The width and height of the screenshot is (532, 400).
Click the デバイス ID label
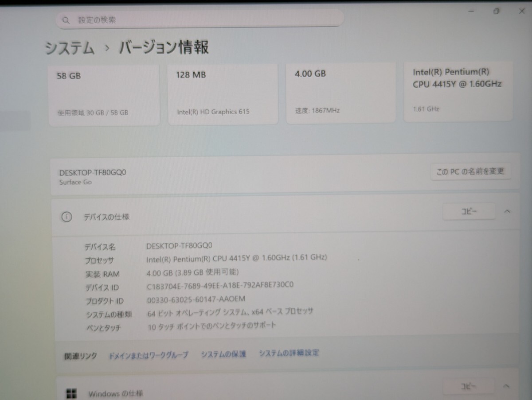pyautogui.click(x=102, y=287)
